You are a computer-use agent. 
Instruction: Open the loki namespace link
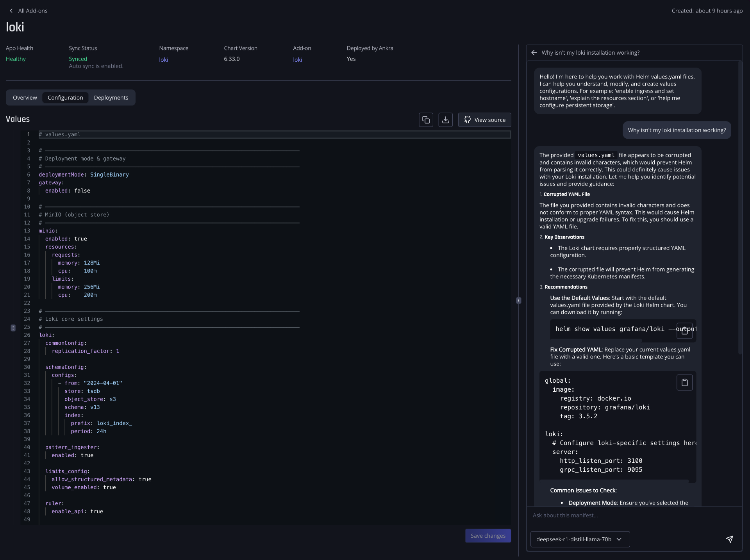click(163, 60)
